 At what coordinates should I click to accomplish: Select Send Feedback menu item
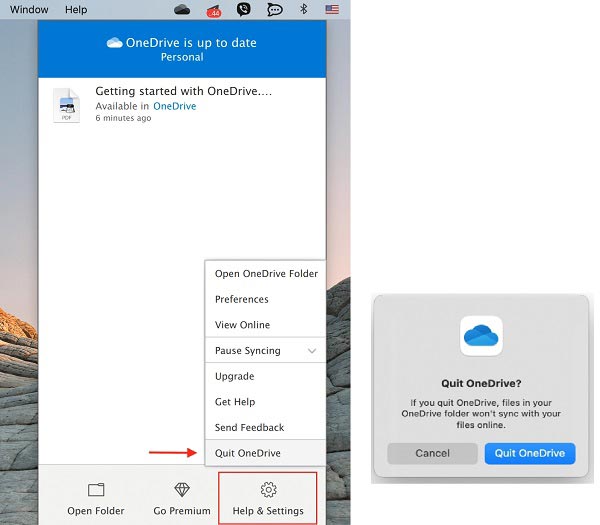click(x=266, y=427)
